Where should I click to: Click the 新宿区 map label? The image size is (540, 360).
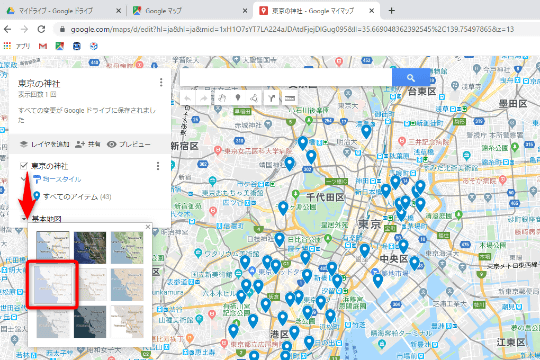185,146
